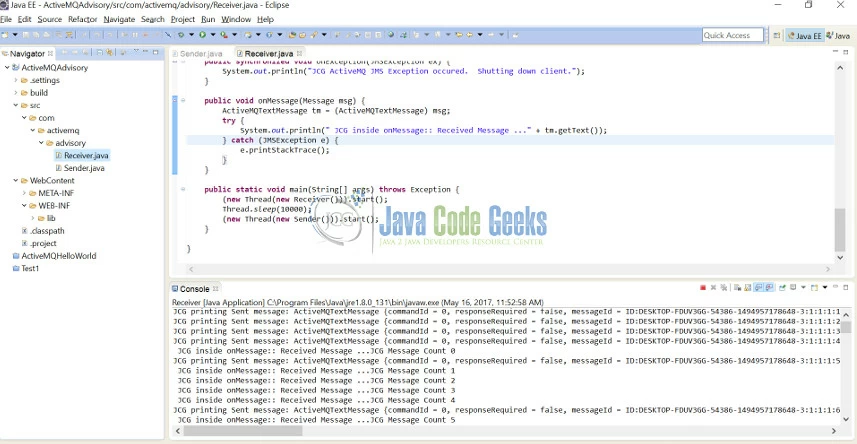The width and height of the screenshot is (857, 444).
Task: Switch to the Java perspective
Action: click(839, 36)
